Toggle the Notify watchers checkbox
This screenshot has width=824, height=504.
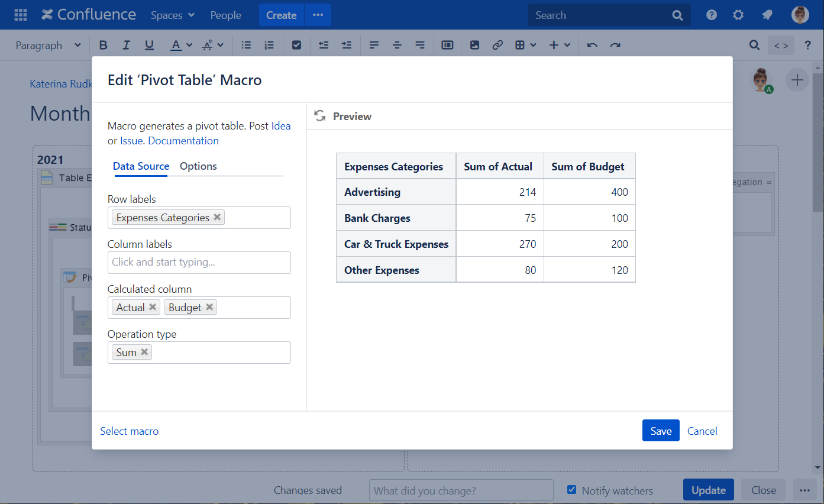pos(571,490)
